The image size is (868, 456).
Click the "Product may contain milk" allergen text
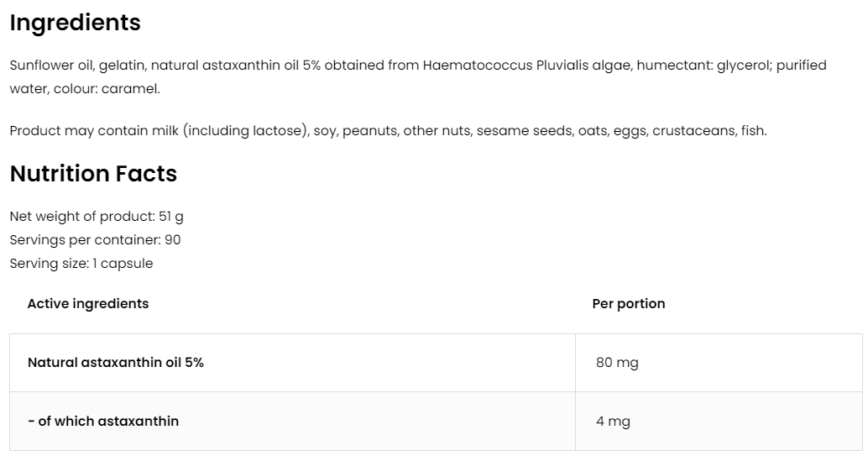tap(94, 131)
